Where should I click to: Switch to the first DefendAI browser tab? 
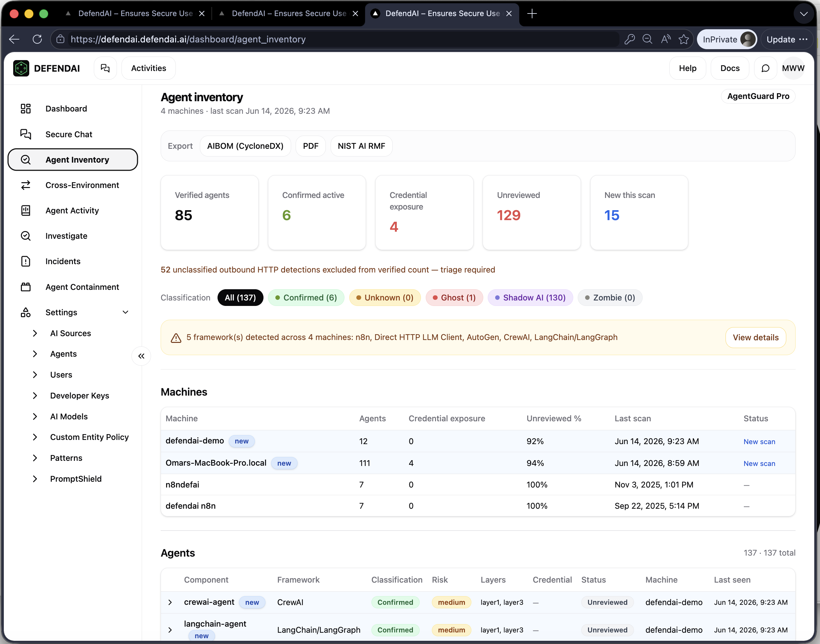(135, 13)
